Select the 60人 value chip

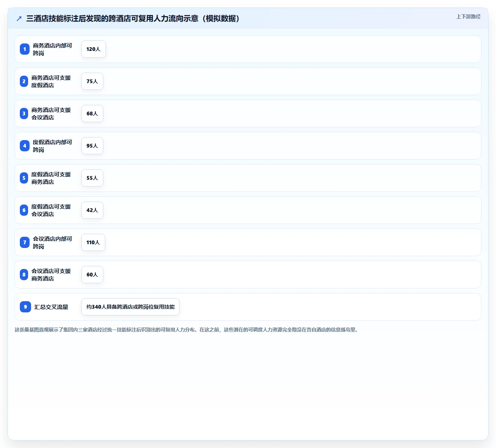92,275
